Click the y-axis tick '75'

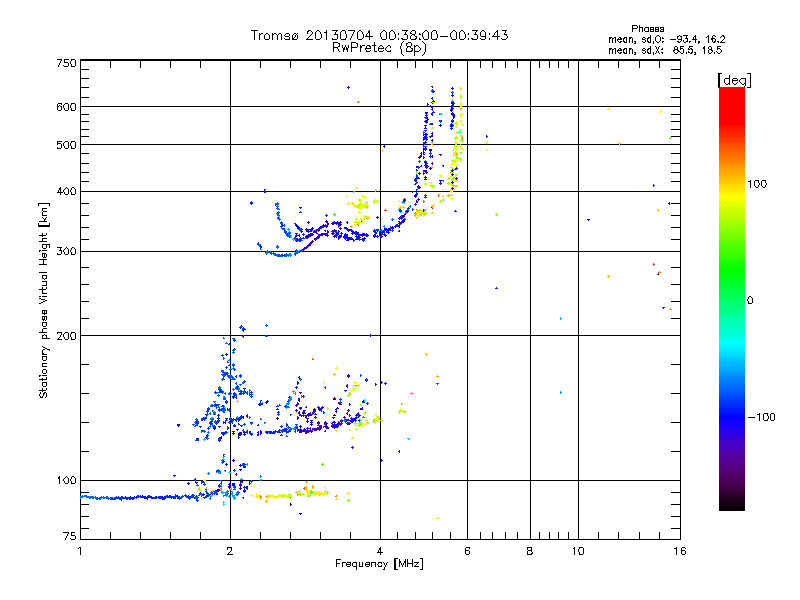(x=70, y=536)
